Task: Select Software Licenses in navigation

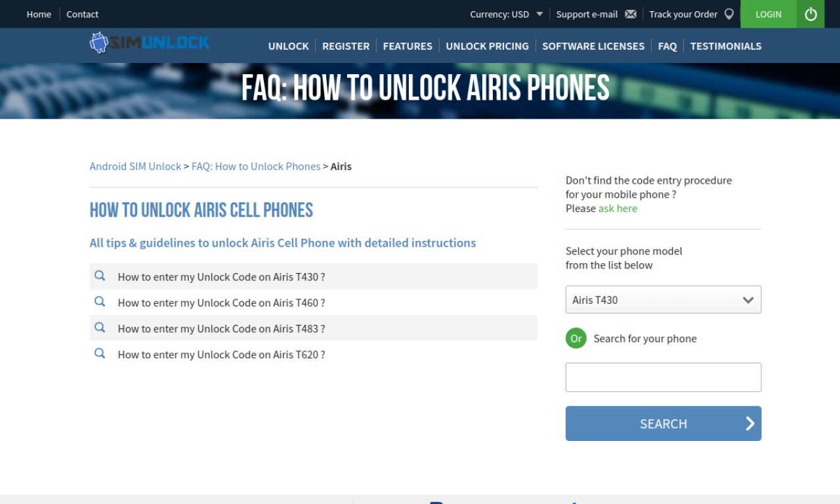Action: (593, 46)
